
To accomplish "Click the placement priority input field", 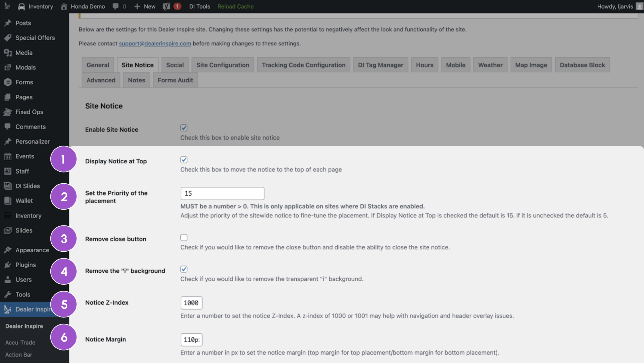I will pos(222,193).
